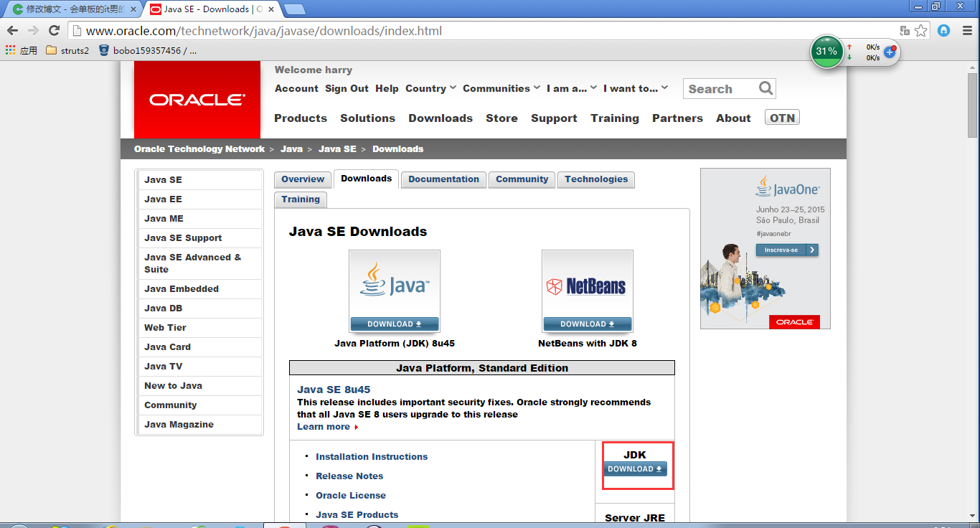Open Java SE Products link

[x=357, y=514]
